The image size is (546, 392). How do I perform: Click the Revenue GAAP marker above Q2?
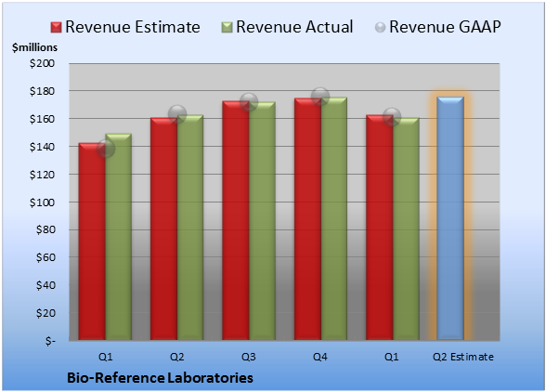[177, 113]
